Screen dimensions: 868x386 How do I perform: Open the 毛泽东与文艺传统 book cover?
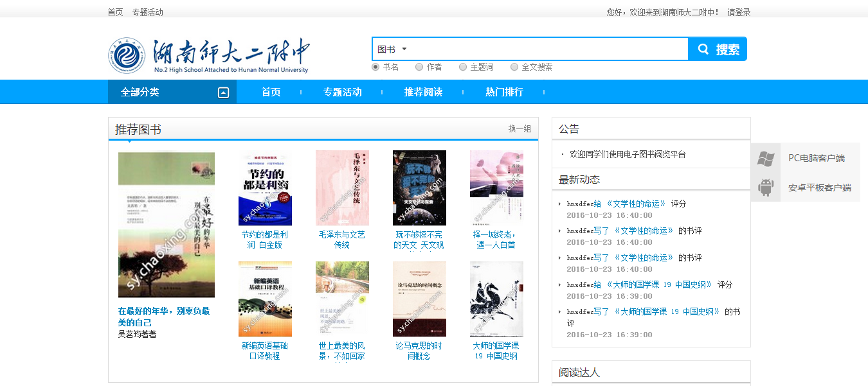[342, 188]
